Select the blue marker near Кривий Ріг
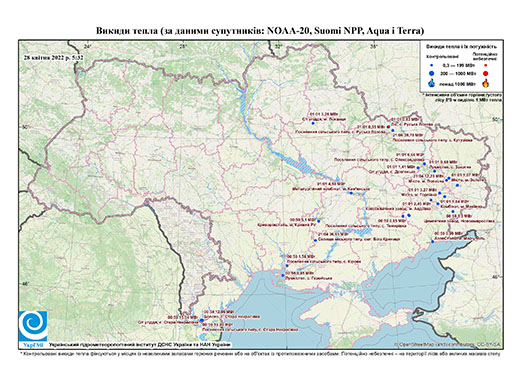 pyautogui.click(x=319, y=221)
